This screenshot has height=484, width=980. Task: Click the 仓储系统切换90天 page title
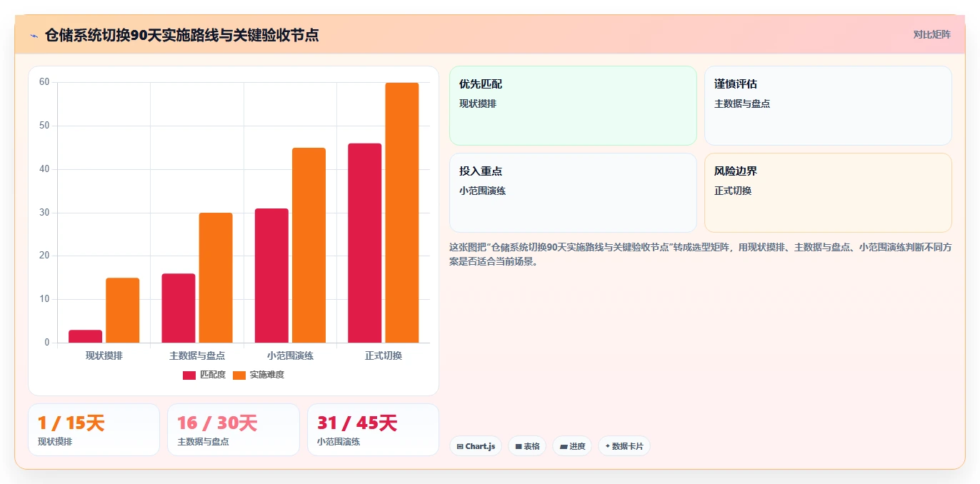pyautogui.click(x=181, y=35)
